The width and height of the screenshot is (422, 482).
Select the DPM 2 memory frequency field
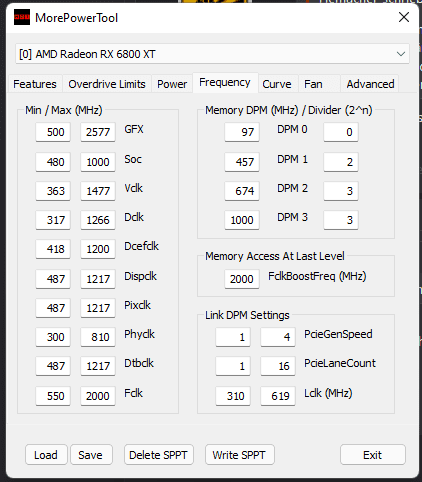242,191
